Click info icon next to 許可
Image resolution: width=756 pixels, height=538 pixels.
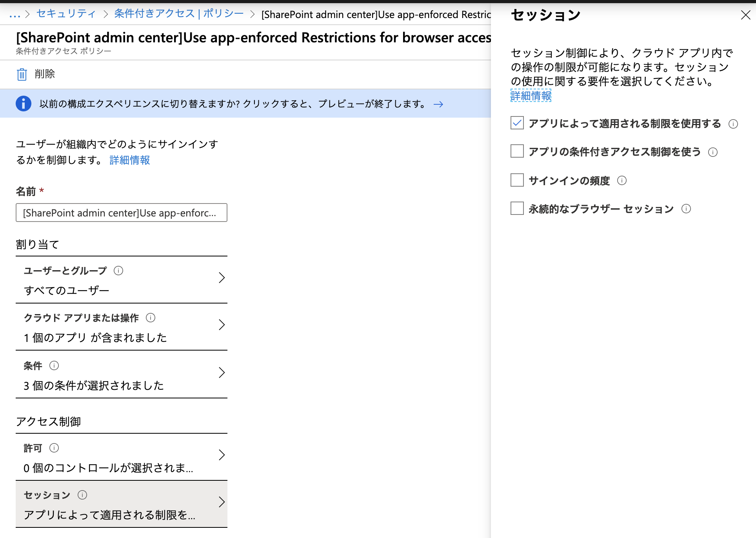tap(54, 448)
